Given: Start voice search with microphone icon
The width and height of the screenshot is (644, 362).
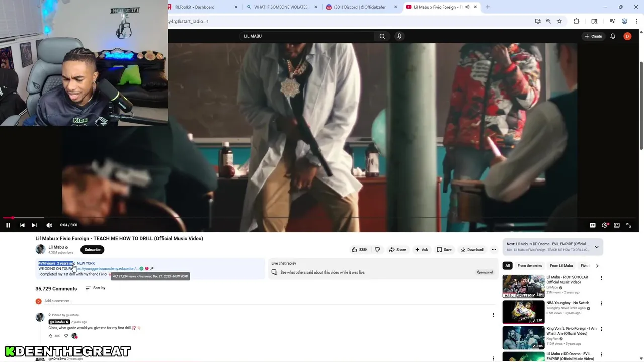Looking at the screenshot, I should point(399,36).
